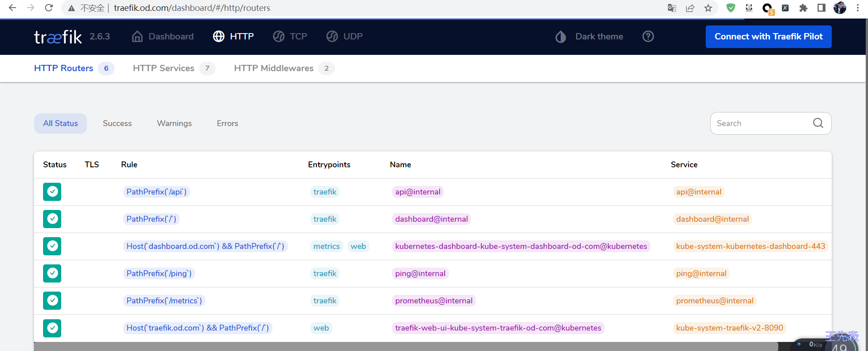Click the share page icon
This screenshot has width=868, height=351.
690,8
